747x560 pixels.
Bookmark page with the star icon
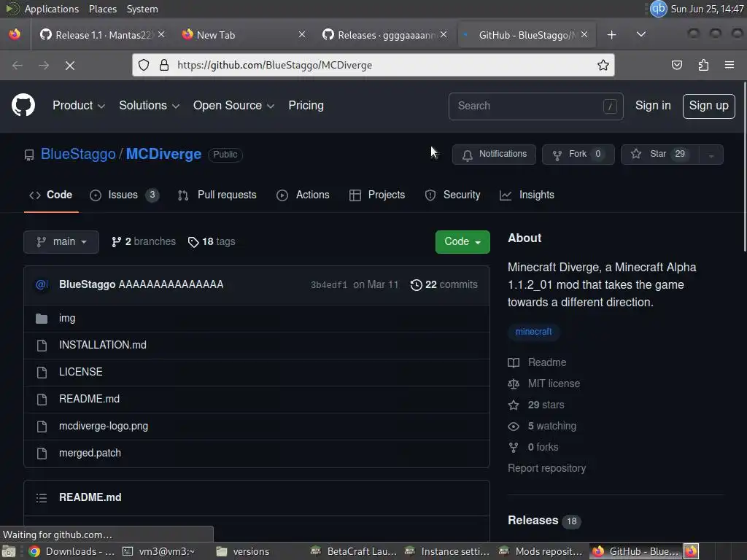(603, 65)
